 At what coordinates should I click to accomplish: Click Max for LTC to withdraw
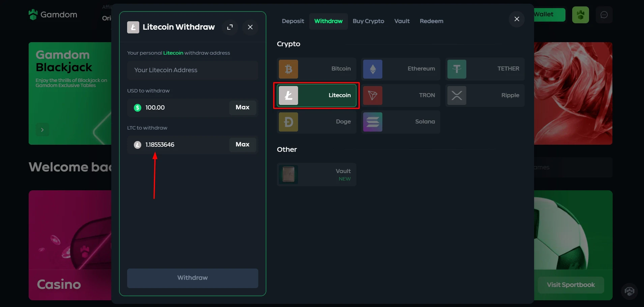click(242, 145)
